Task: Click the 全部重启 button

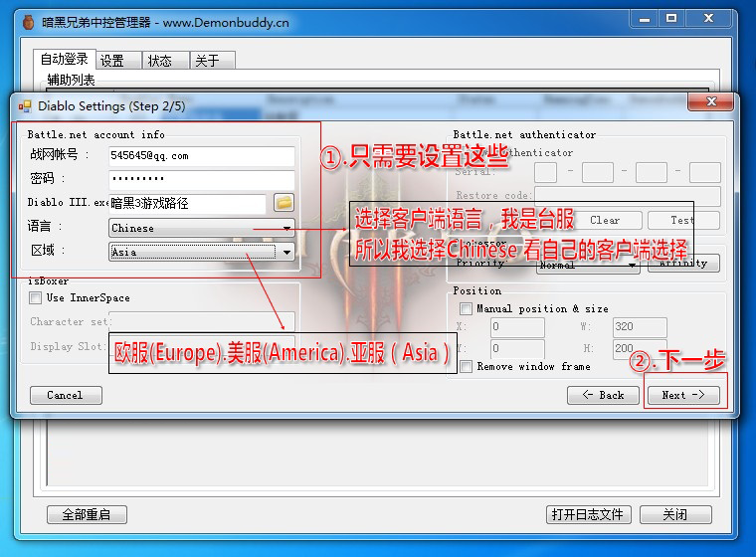Action: click(x=87, y=514)
